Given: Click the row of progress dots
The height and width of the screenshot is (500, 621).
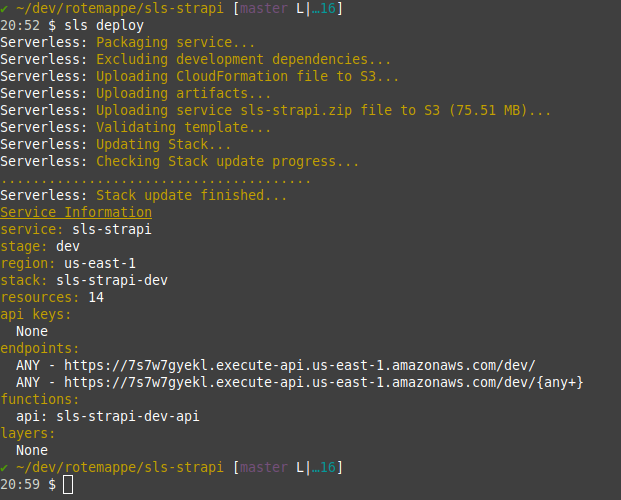Looking at the screenshot, I should [x=155, y=179].
